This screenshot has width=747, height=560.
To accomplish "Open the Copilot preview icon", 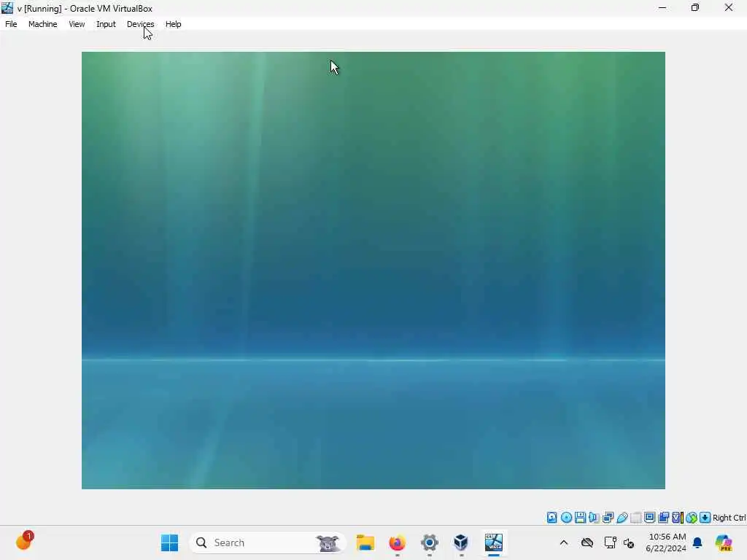I will (x=723, y=542).
